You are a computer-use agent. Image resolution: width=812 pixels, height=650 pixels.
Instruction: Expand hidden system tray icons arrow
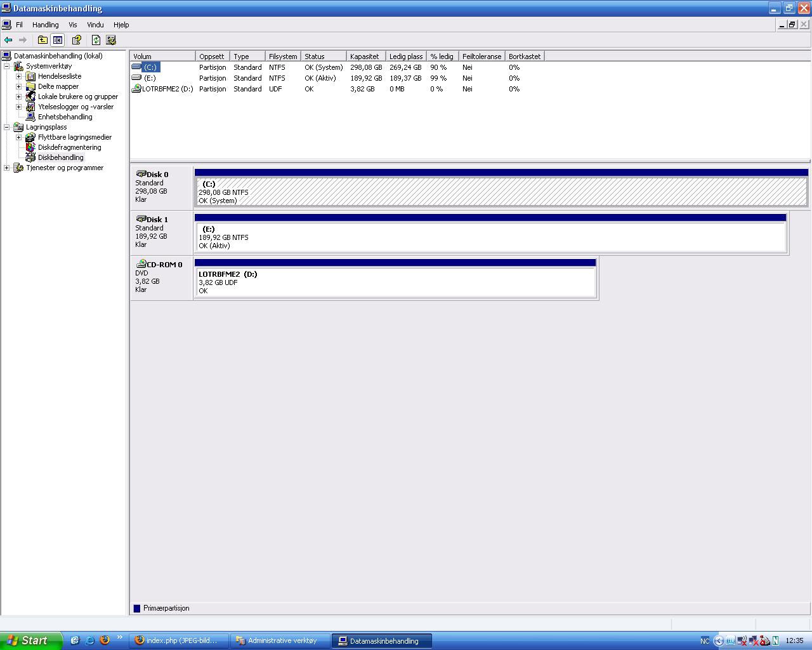(x=719, y=640)
